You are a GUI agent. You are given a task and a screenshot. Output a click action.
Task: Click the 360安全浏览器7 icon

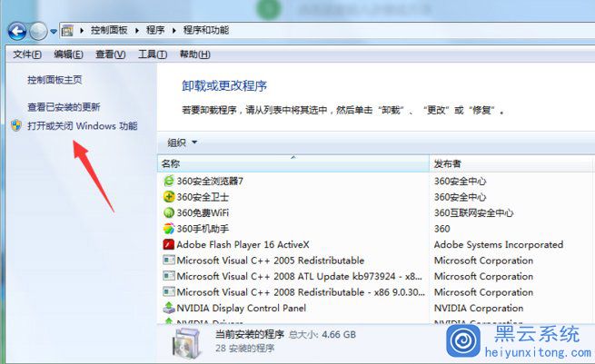click(x=168, y=181)
